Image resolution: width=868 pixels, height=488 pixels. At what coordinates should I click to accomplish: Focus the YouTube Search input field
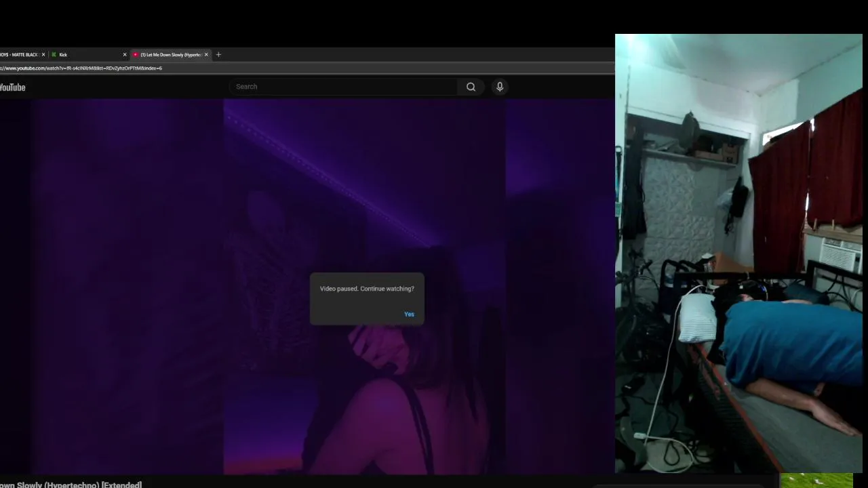(x=344, y=87)
